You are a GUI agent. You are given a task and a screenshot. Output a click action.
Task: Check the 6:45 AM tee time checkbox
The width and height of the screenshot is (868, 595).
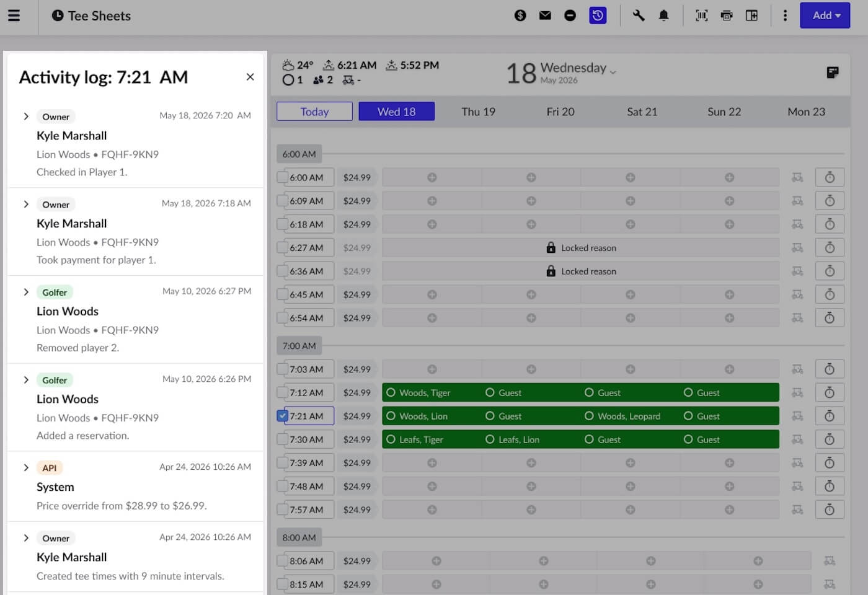(x=283, y=294)
